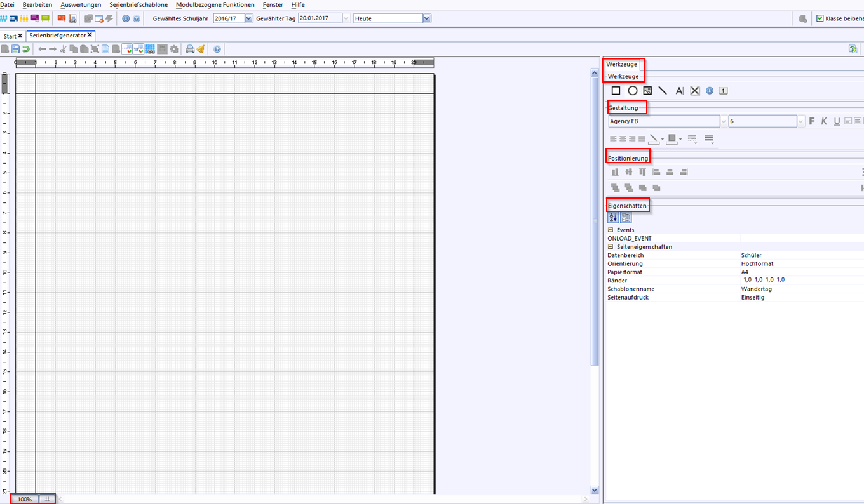Click the help icon beside the broom

pos(217,49)
